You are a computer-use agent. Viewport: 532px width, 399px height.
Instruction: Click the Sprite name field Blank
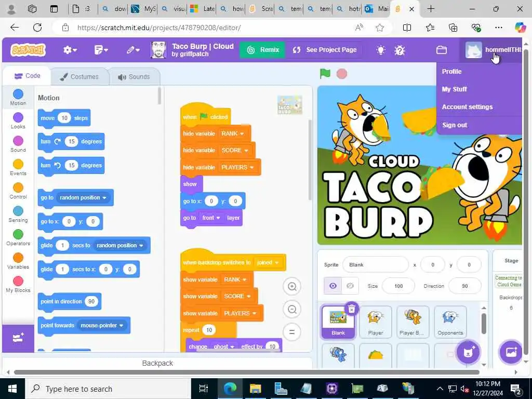tap(375, 264)
